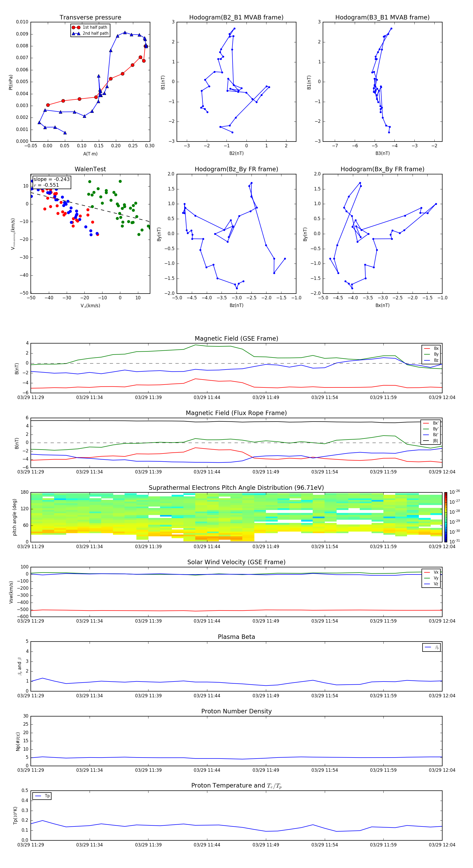The height and width of the screenshot is (868, 473).
Task: Click the 'B2(nT)' x-axis label
Action: point(236,153)
